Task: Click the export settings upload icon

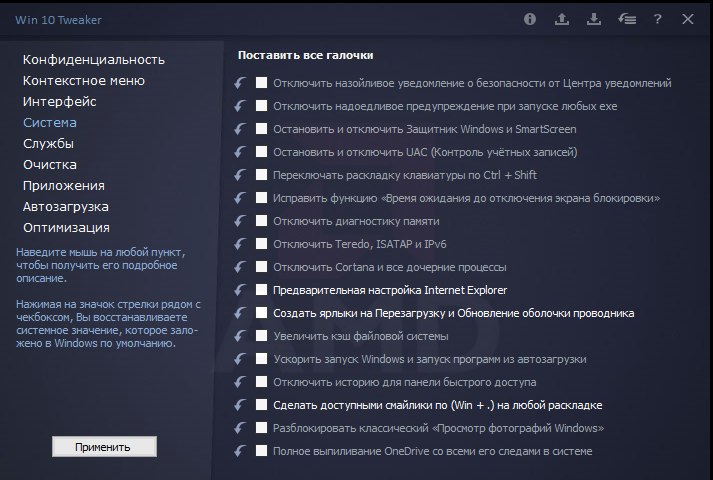Action: (562, 19)
